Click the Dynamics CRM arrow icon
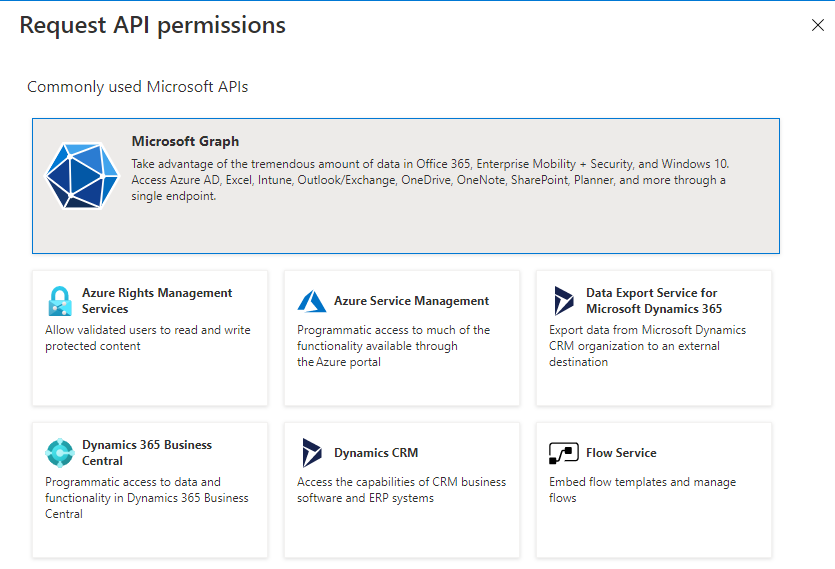The width and height of the screenshot is (835, 569). tap(312, 453)
